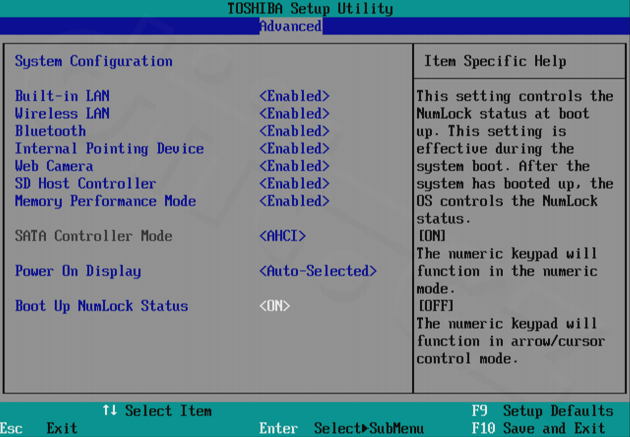
Task: Select the Web Camera setting label
Action: click(x=54, y=166)
